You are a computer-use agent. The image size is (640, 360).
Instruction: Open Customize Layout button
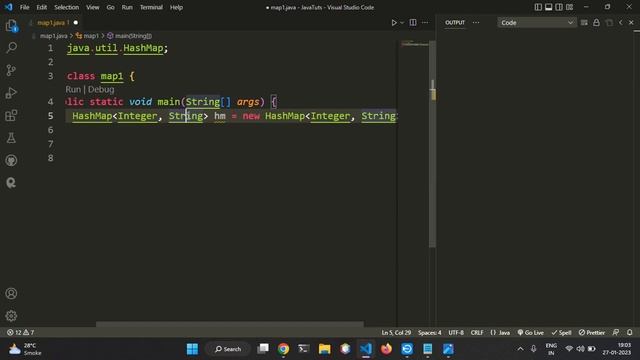[x=569, y=7]
